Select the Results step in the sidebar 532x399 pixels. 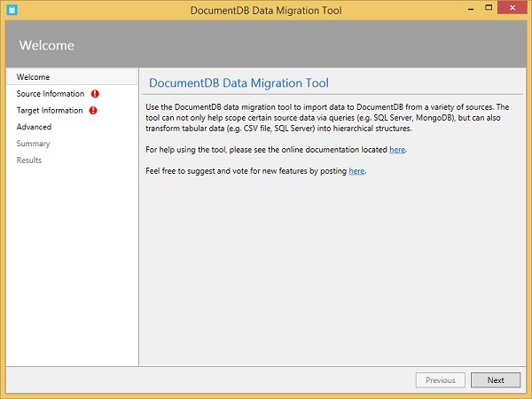pos(29,160)
